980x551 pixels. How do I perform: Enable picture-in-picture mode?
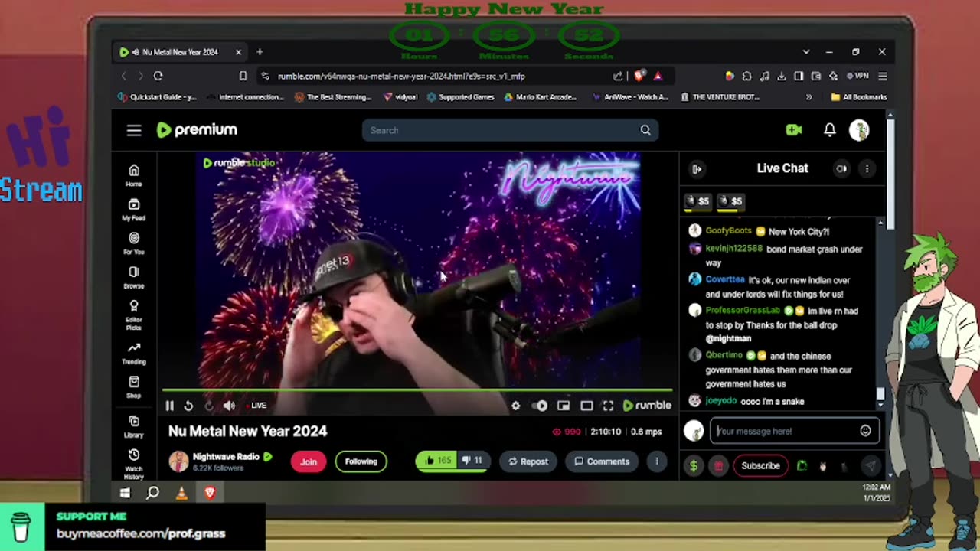563,406
